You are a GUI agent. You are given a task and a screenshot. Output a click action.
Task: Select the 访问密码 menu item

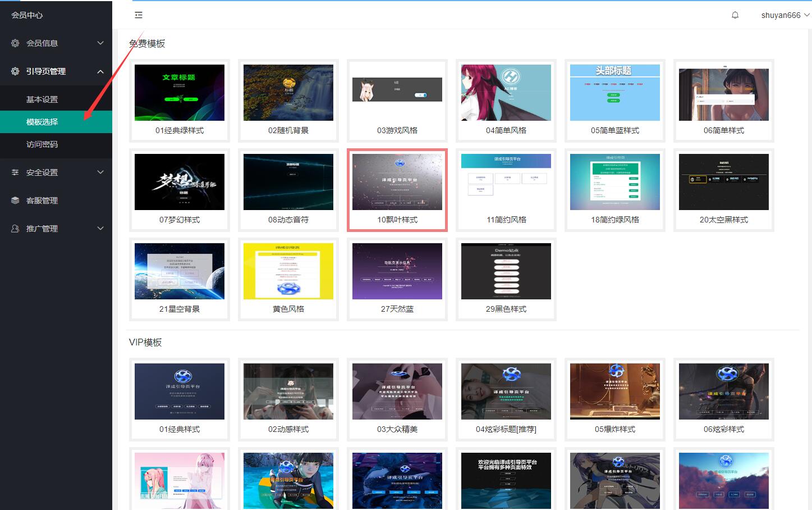click(x=42, y=144)
